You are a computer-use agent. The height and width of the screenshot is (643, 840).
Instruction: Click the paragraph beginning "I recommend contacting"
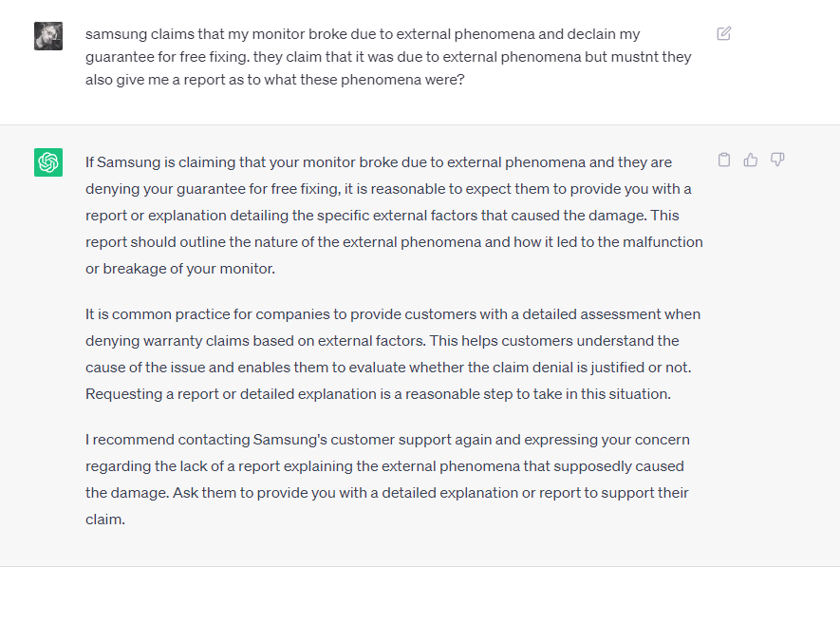pyautogui.click(x=387, y=480)
